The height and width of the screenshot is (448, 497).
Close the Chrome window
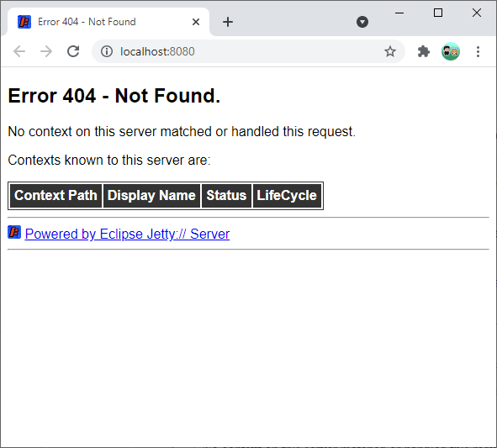(477, 13)
